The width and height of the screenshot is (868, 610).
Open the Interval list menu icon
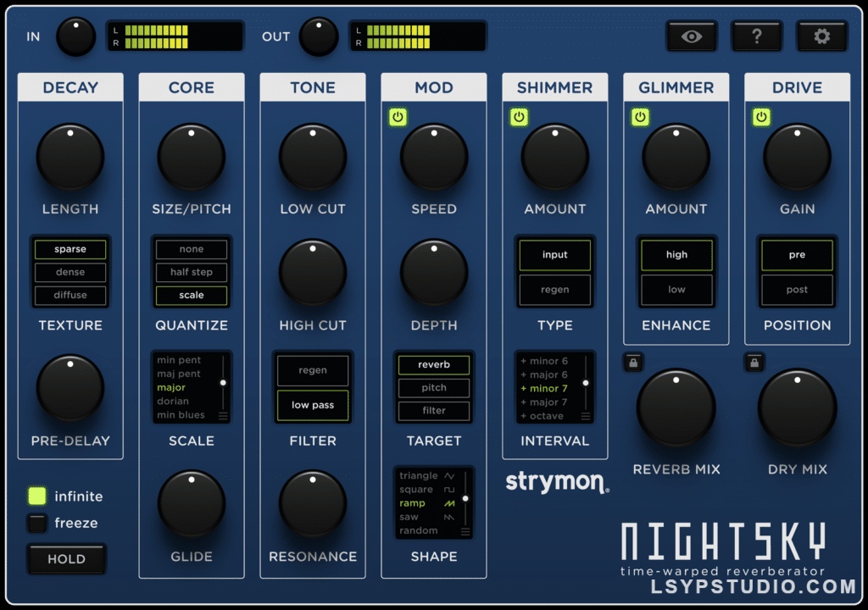click(x=585, y=415)
